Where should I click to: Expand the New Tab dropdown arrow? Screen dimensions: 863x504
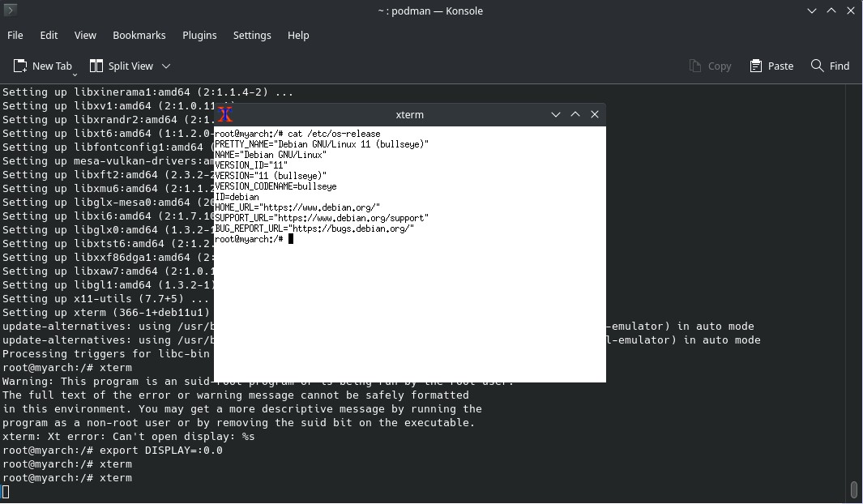[75, 74]
